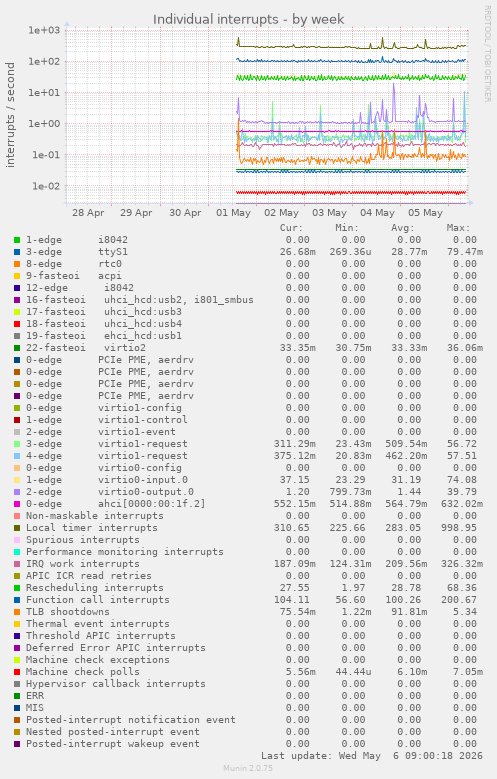Click the ahci magenta legend swatch

[x=17, y=504]
